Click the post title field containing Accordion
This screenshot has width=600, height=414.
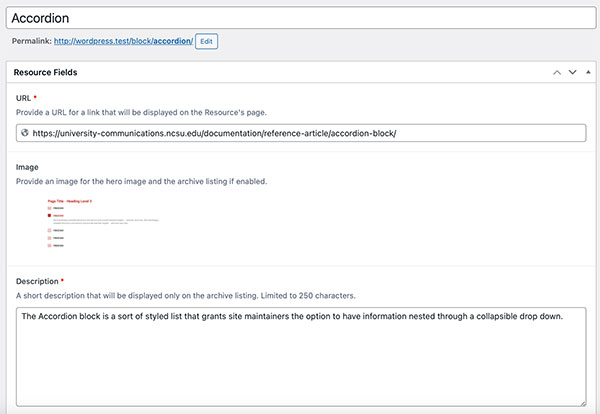[301, 18]
